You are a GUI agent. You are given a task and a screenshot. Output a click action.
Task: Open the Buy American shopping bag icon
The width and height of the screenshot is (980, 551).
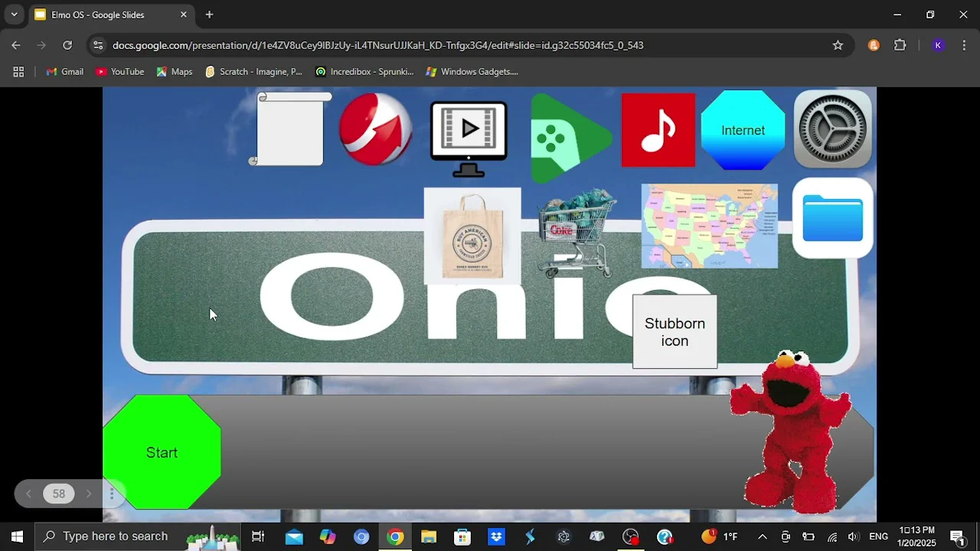pos(472,236)
